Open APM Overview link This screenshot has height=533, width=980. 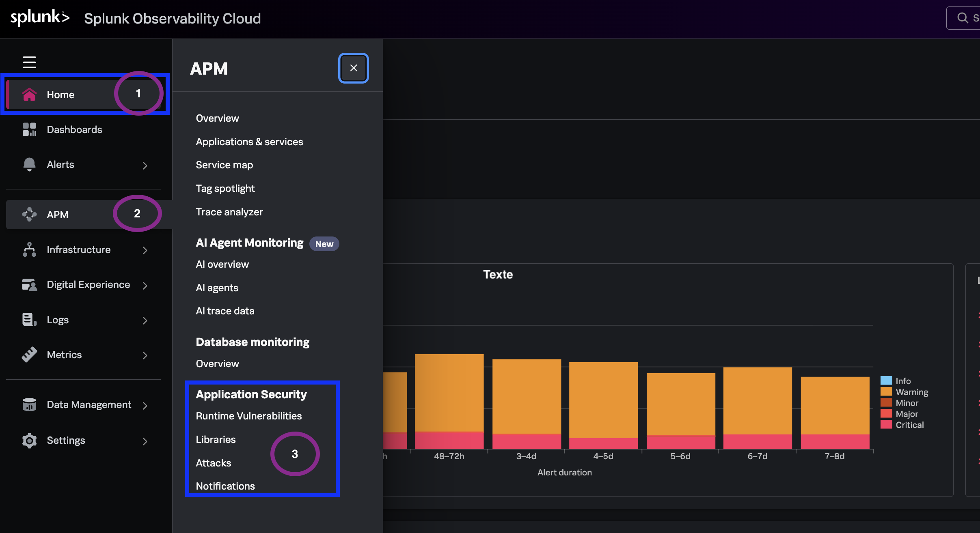point(217,118)
